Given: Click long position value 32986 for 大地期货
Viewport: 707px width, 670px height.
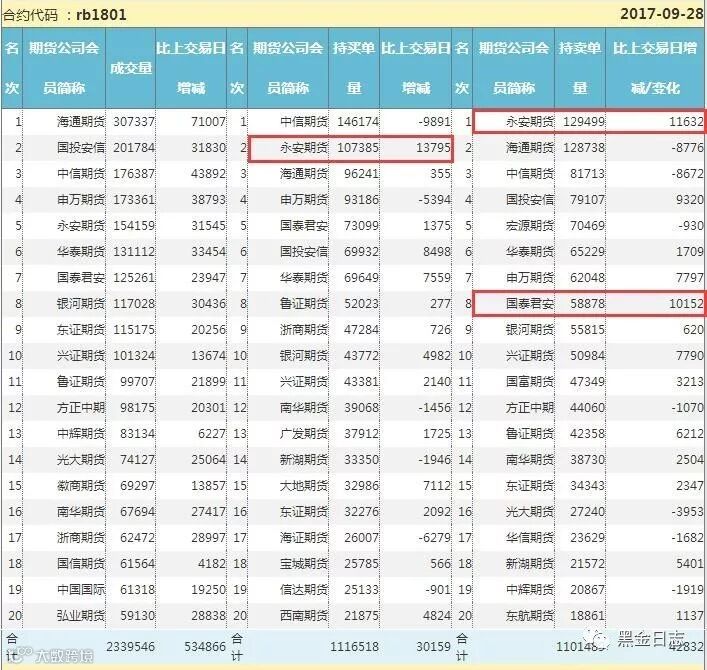Looking at the screenshot, I should tap(362, 486).
